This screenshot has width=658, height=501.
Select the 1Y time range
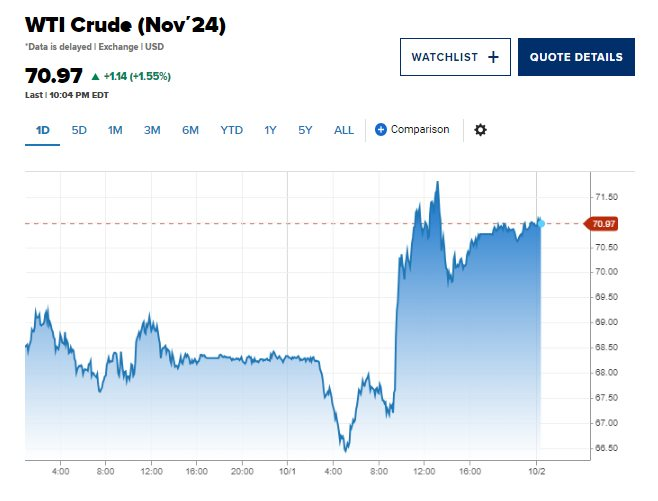click(270, 130)
